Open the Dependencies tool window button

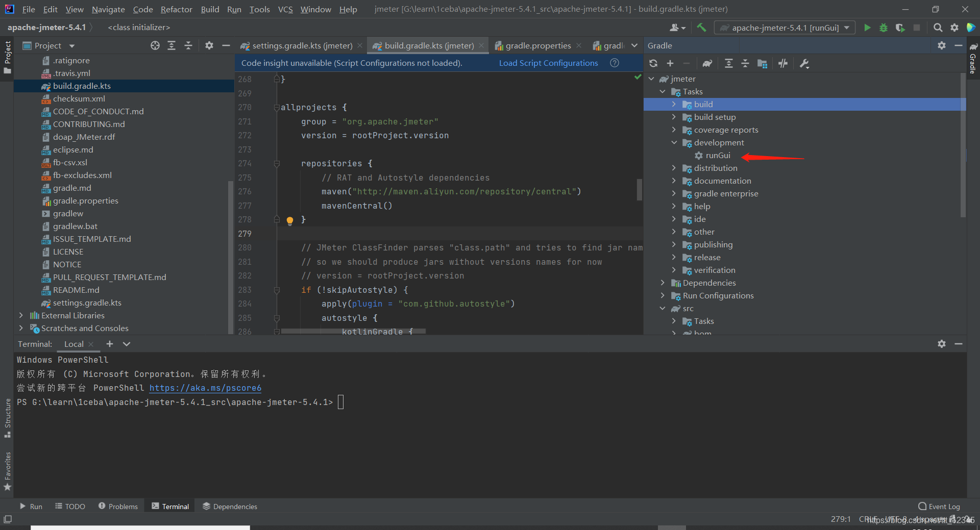[230, 506]
